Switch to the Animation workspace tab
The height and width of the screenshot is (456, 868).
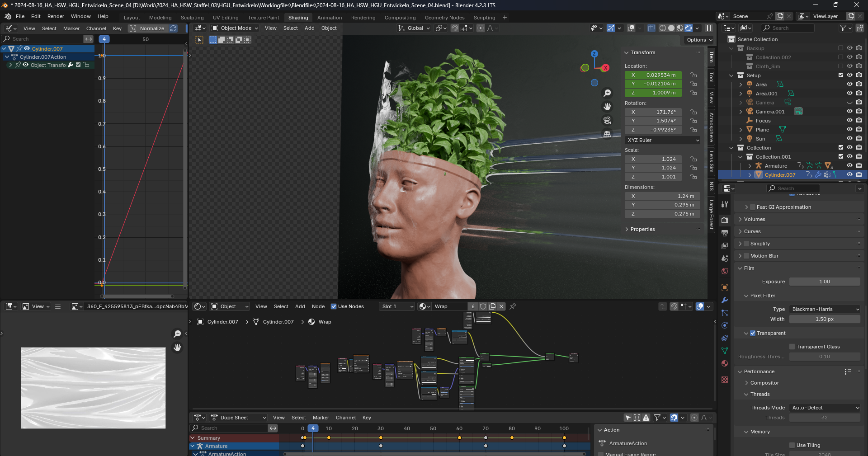[329, 18]
